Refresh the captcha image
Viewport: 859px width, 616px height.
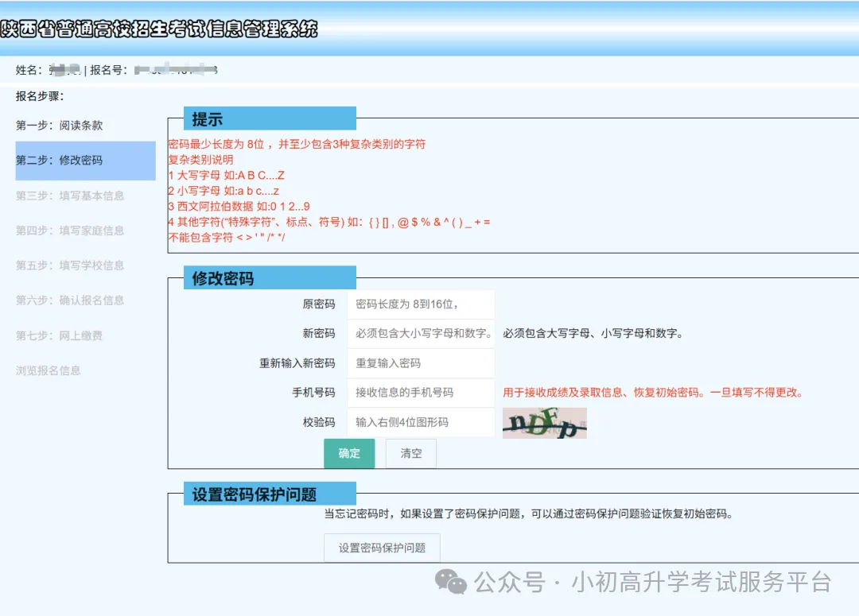tap(545, 423)
